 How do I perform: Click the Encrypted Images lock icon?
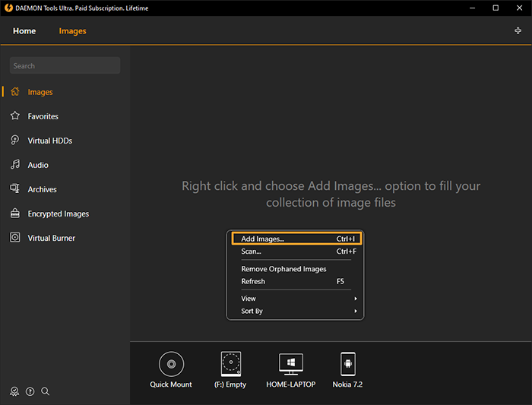[x=15, y=214]
